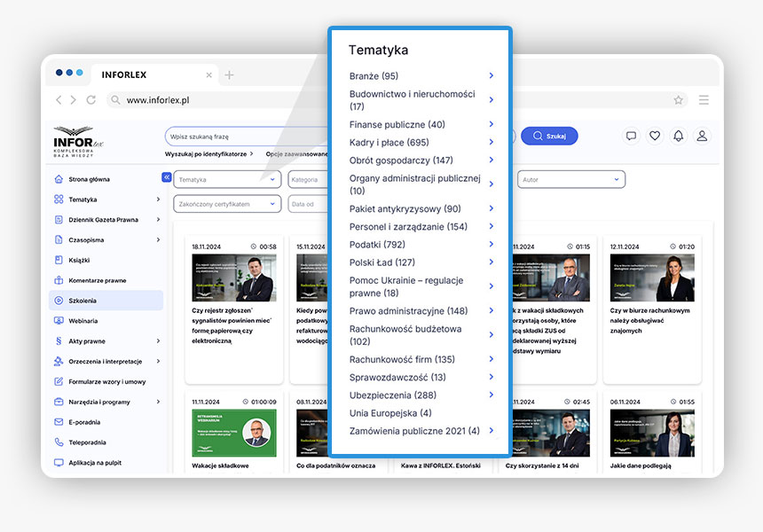This screenshot has height=532, width=763.
Task: Open the user profile icon
Action: (702, 136)
